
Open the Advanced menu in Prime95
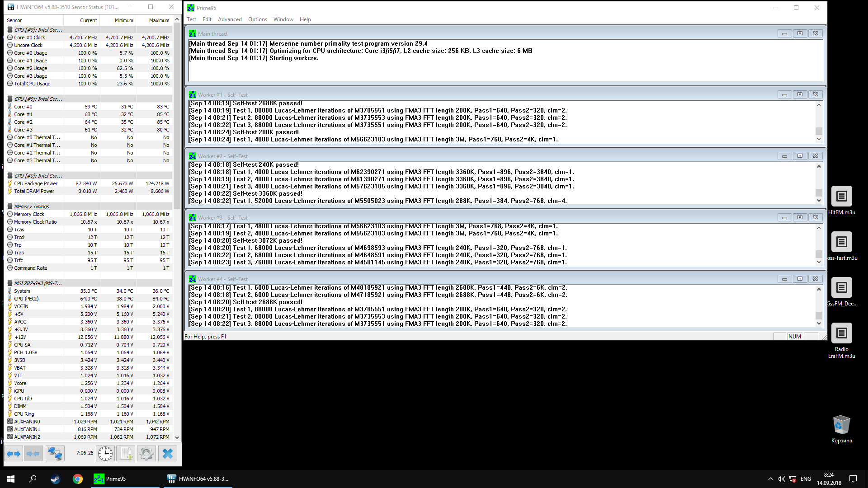230,19
